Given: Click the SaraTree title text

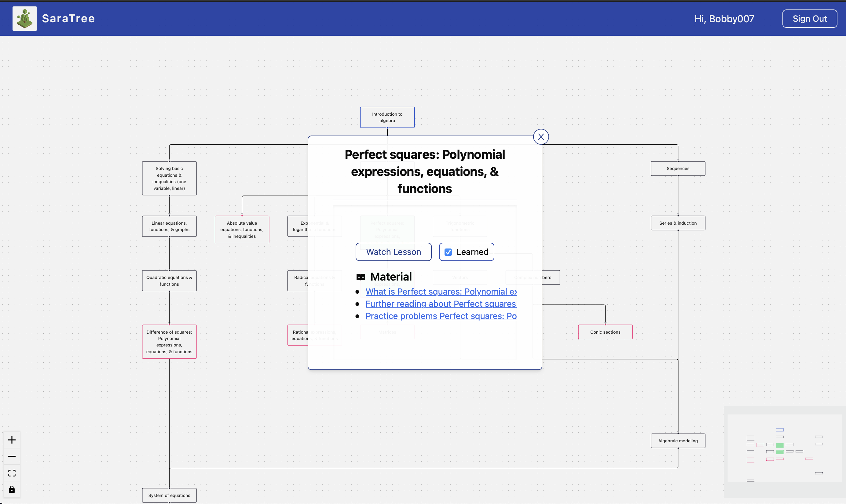Looking at the screenshot, I should (68, 19).
